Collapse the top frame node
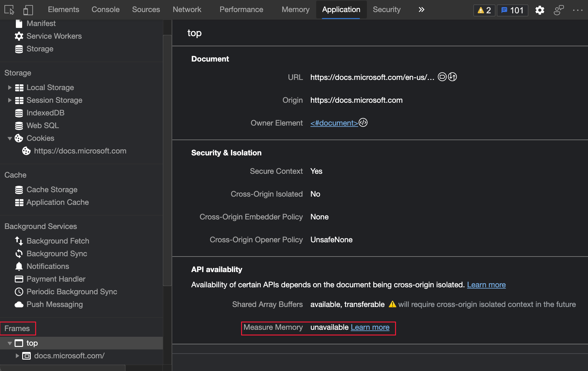The height and width of the screenshot is (371, 588). [10, 343]
